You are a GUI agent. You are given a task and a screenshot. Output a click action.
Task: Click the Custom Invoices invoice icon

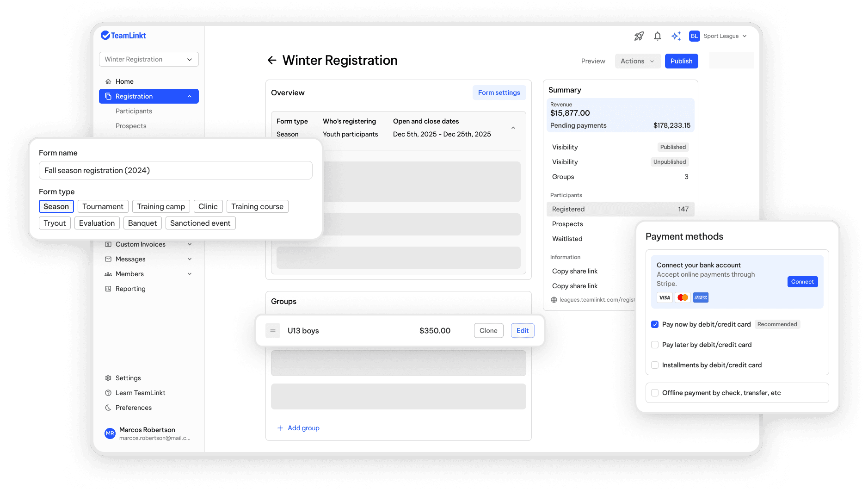(108, 244)
